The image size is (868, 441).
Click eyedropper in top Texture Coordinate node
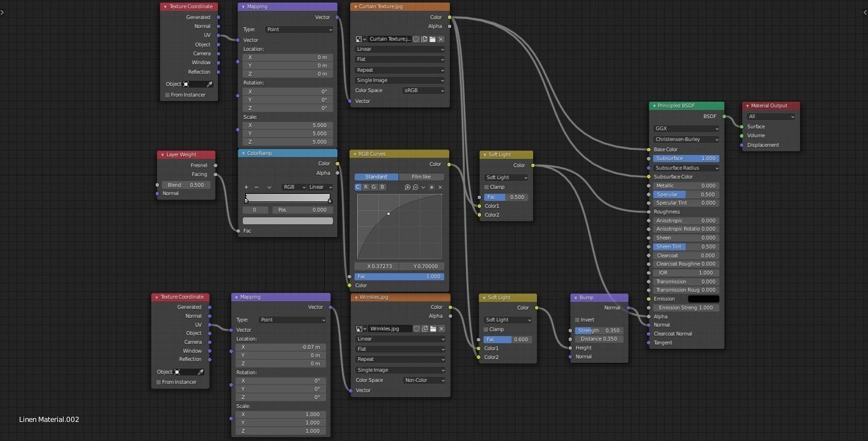tap(210, 84)
